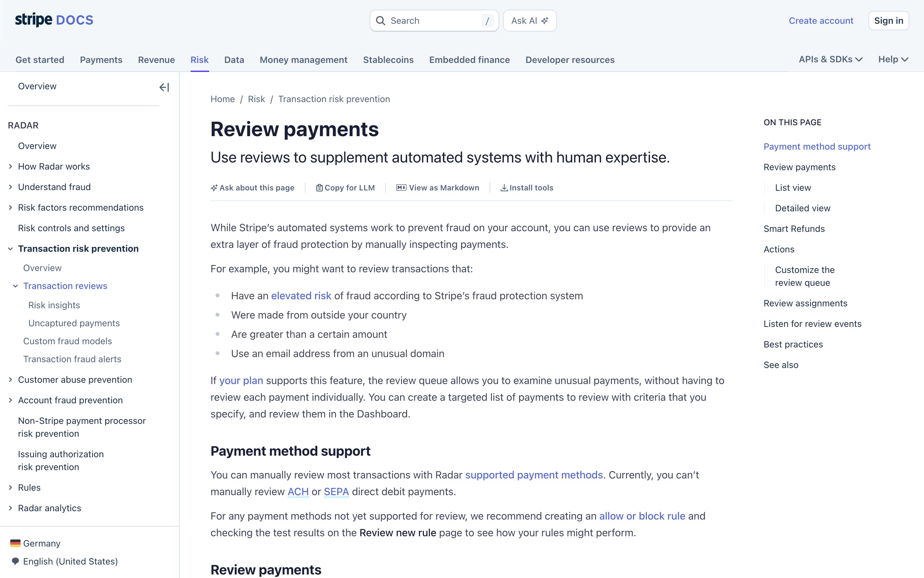The image size is (924, 578).
Task: Click the Sign in button
Action: click(x=888, y=21)
